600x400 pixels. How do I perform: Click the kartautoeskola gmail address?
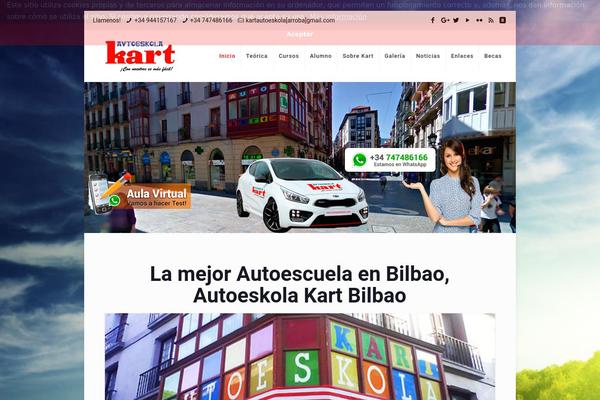290,20
